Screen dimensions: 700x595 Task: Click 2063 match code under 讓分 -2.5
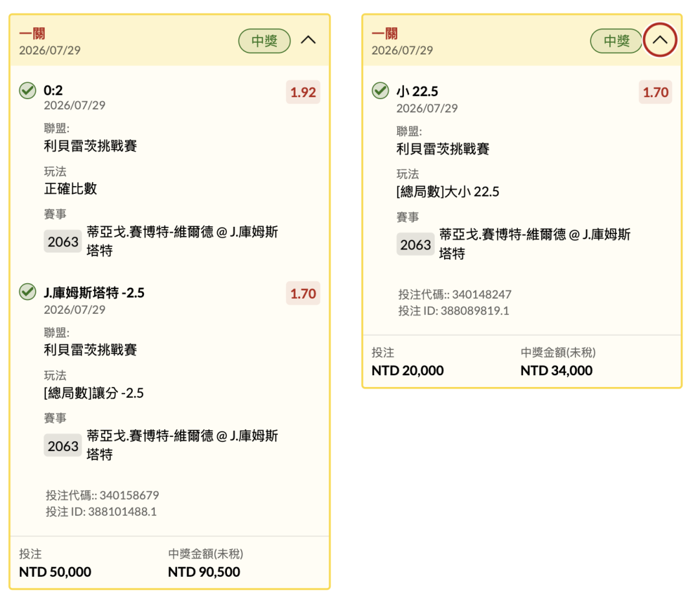point(63,445)
